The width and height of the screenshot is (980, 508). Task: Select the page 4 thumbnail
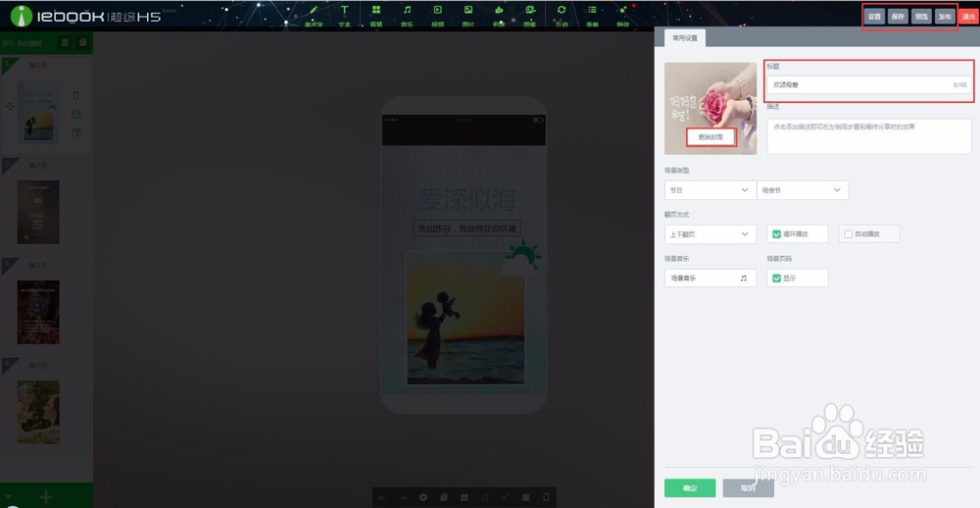(x=38, y=412)
